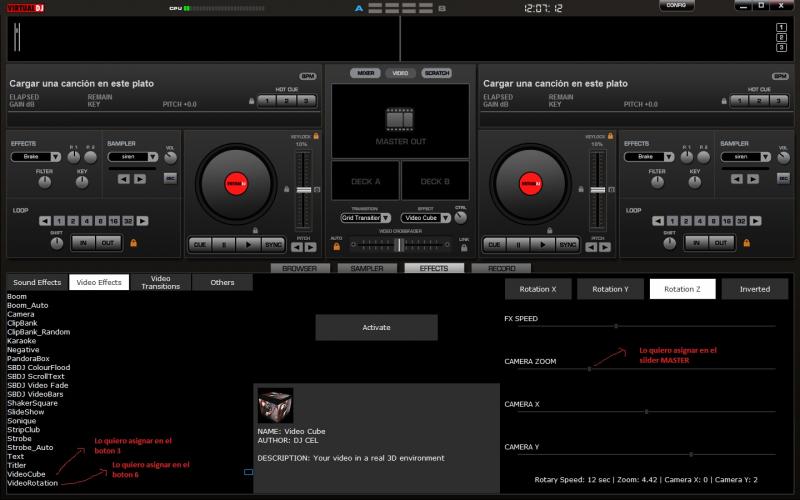Open the BROWSER panel tab
Screen dimensions: 800x500
300,268
